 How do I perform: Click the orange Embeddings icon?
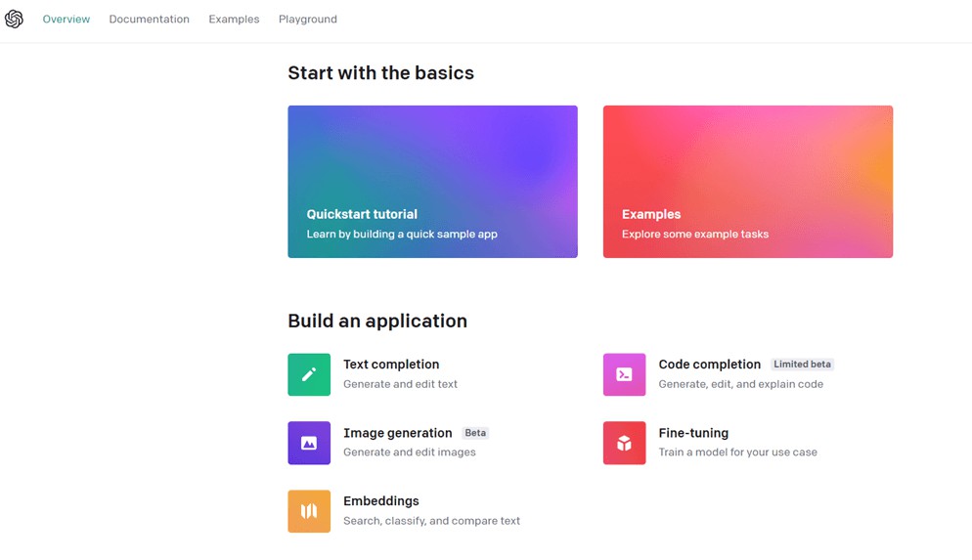coord(309,511)
